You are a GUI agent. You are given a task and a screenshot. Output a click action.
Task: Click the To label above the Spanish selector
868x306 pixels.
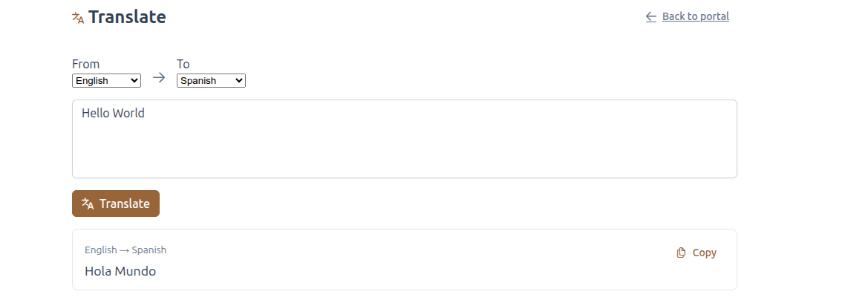coord(183,64)
